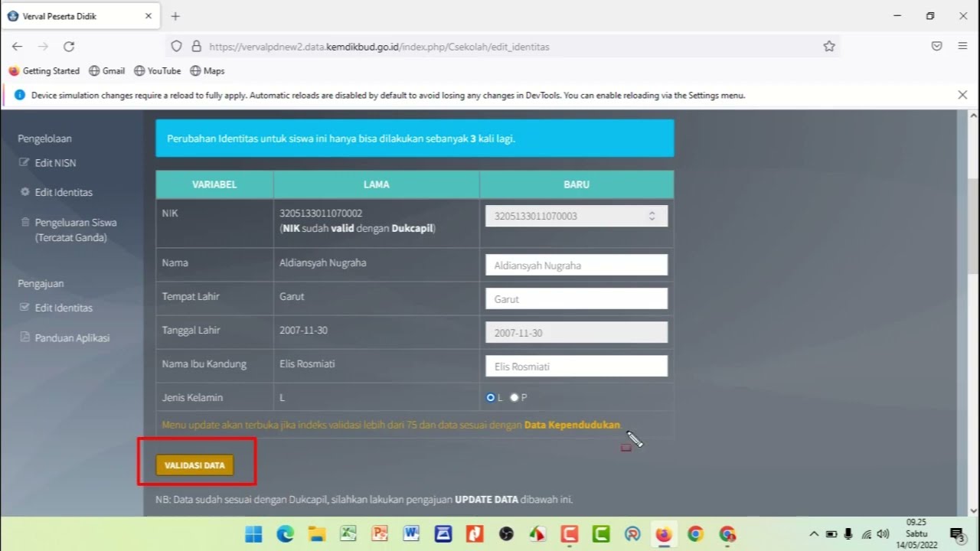This screenshot has height=551, width=980.
Task: Bookmark this page with the star
Action: (829, 46)
